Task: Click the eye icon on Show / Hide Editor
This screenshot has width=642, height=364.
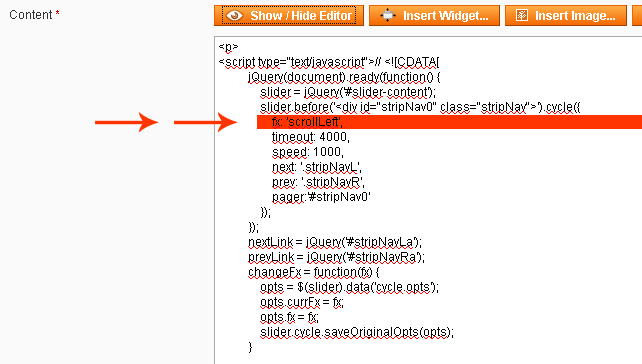Action: (235, 16)
